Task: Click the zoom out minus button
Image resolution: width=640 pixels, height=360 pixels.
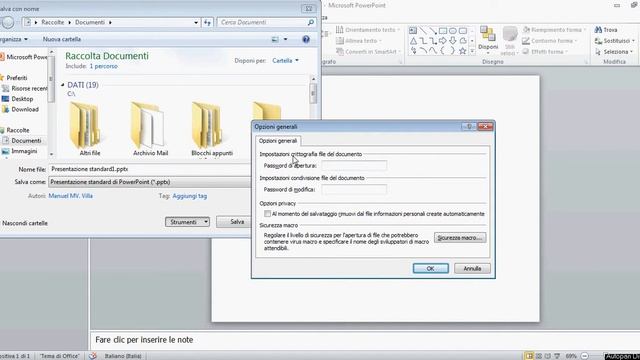Action: [x=584, y=356]
